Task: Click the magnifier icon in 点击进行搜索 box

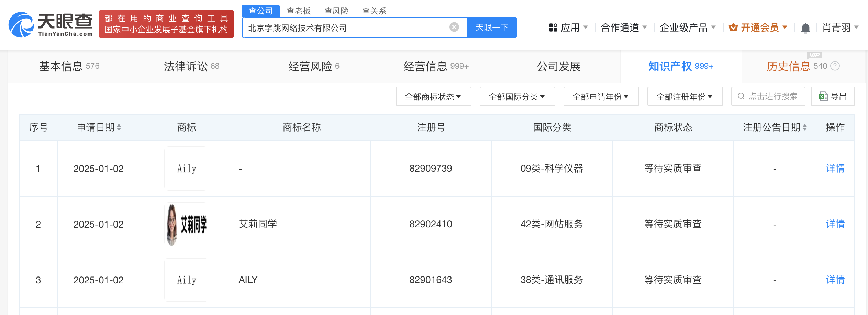Action: pyautogui.click(x=742, y=96)
